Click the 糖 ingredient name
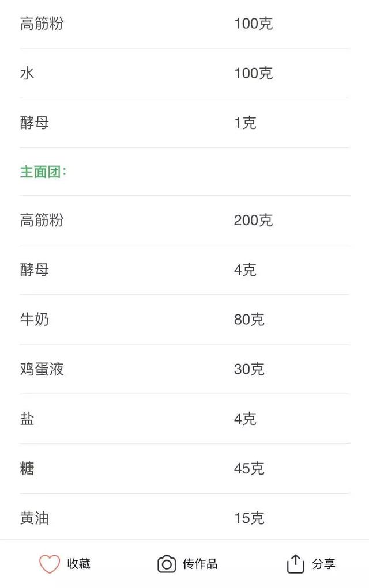 click(27, 468)
